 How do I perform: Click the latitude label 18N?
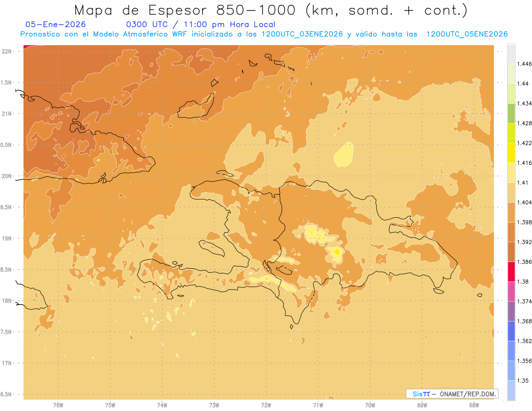(8, 301)
